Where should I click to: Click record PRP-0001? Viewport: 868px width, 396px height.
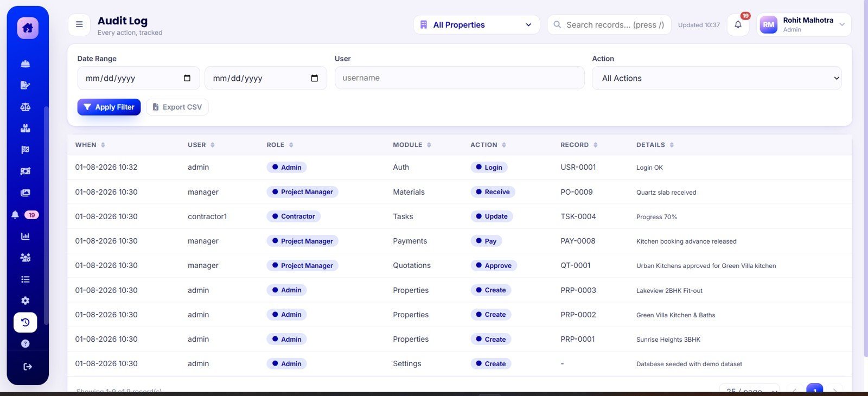click(578, 339)
